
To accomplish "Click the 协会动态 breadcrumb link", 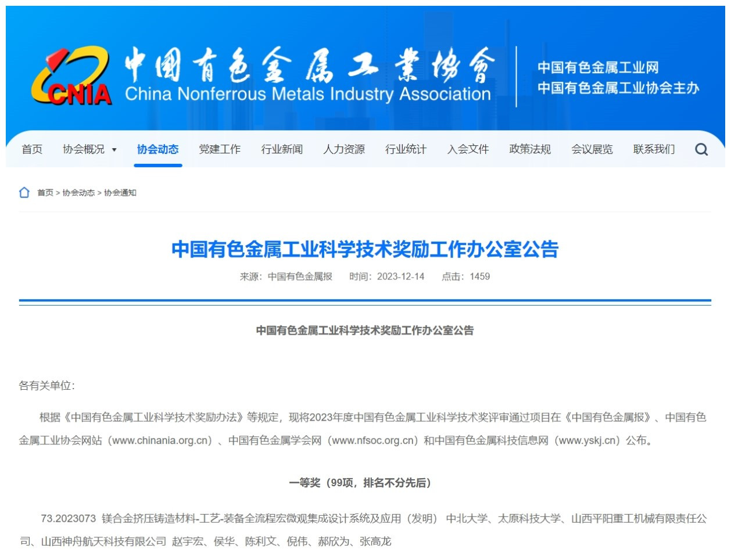I will point(78,193).
